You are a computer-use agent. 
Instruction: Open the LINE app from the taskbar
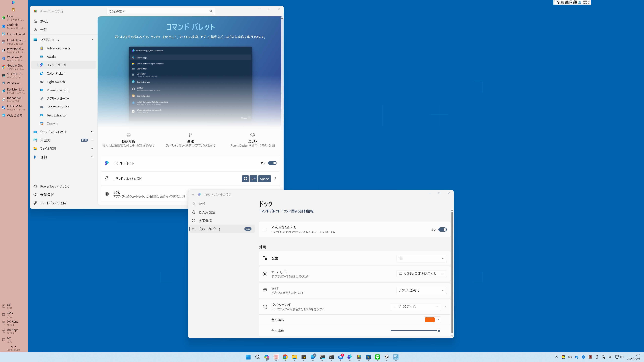point(378,357)
